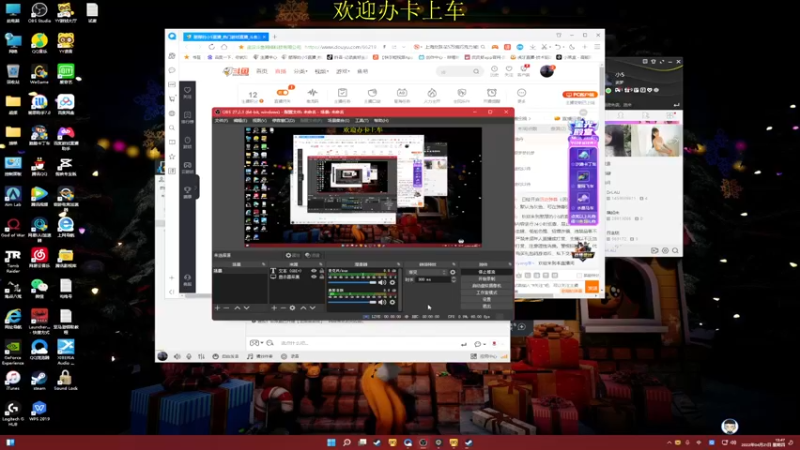This screenshot has height=450, width=800.
Task: Toggle lock on the text (GDI+) source
Action: pyautogui.click(x=321, y=271)
